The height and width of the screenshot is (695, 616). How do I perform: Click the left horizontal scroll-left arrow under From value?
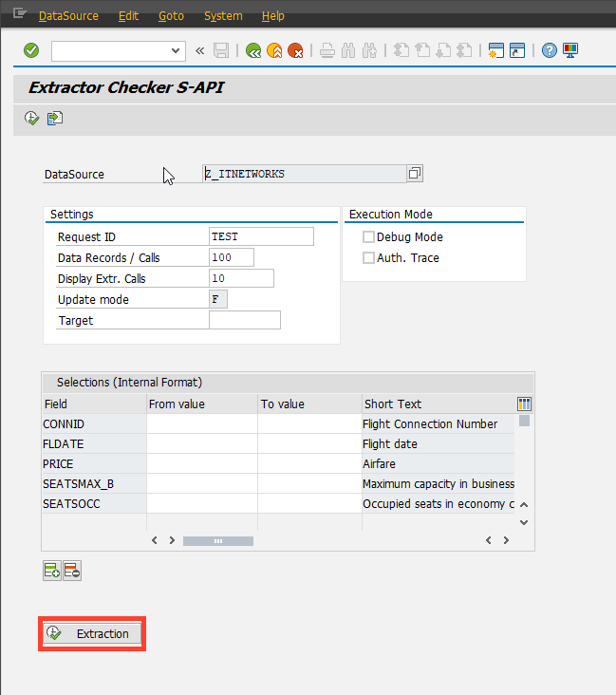pyautogui.click(x=154, y=540)
